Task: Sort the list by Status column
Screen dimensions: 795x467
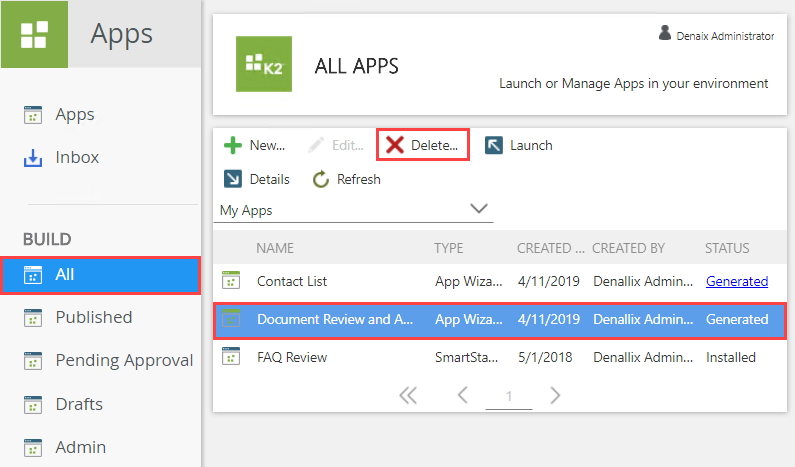Action: click(x=727, y=248)
